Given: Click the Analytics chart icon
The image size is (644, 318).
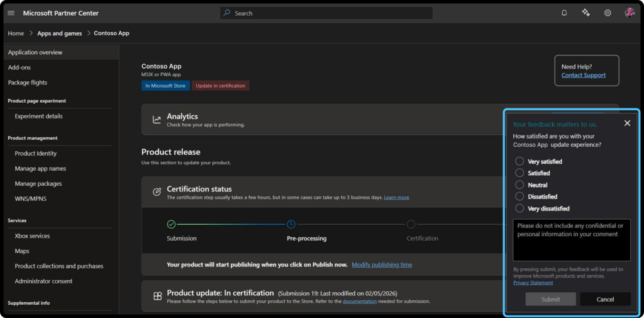Looking at the screenshot, I should click(157, 120).
